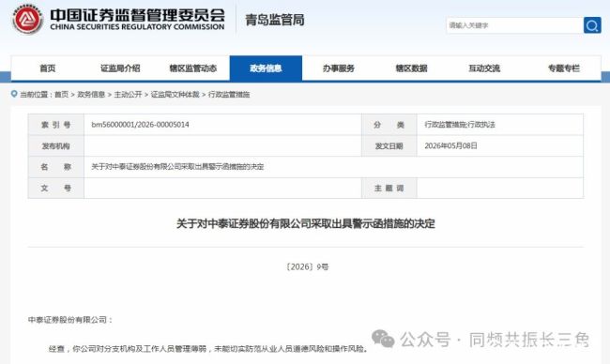
Task: Click the 主动公开 breadcrumb link
Action: (128, 95)
